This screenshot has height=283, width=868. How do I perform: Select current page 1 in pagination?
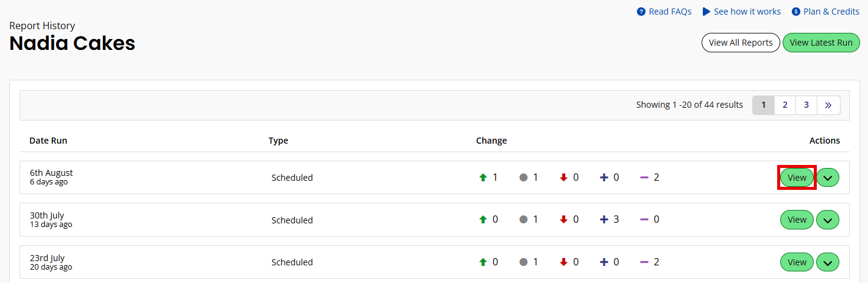coord(763,105)
